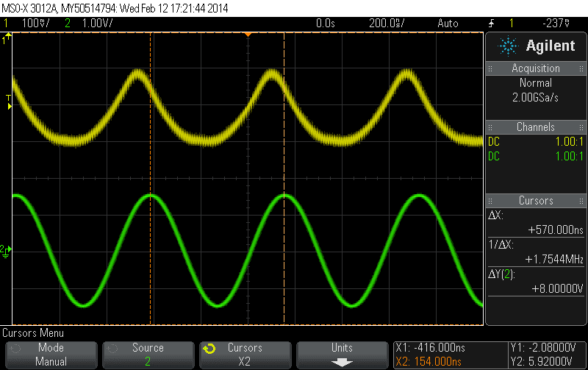Click the Units softkey down arrow
This screenshot has height=370, width=588.
point(342,362)
